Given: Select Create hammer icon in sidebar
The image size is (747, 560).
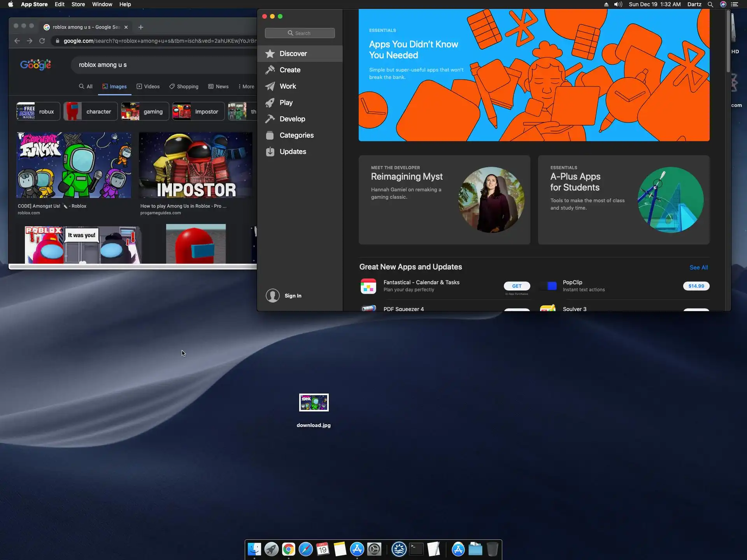Looking at the screenshot, I should coord(270,70).
